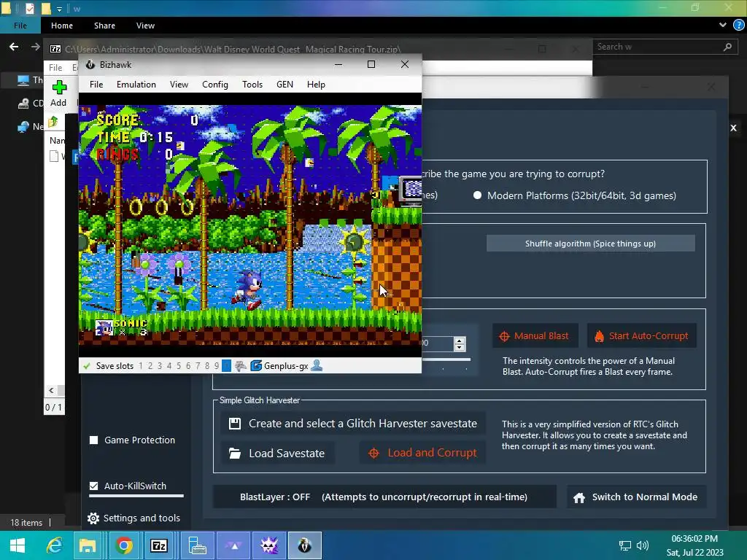Open Explorer help question mark icon
Viewport: 747px width, 560px height.
coord(738,26)
